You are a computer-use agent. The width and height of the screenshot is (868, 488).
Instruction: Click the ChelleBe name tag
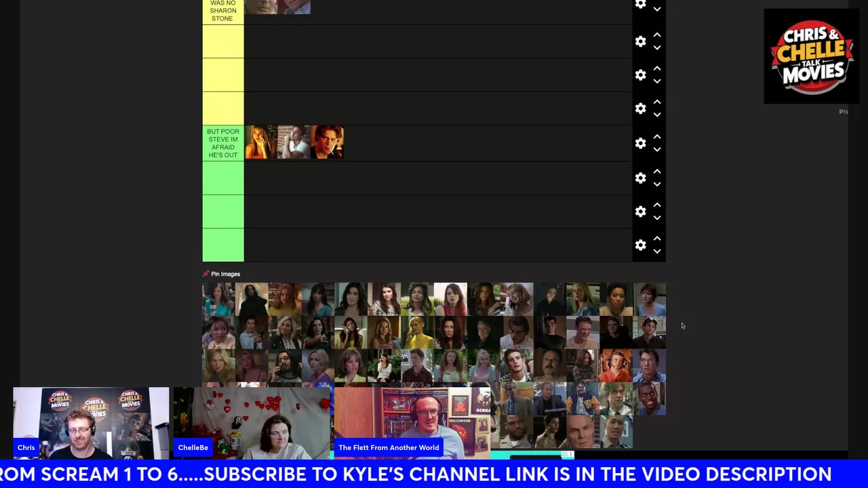(193, 447)
